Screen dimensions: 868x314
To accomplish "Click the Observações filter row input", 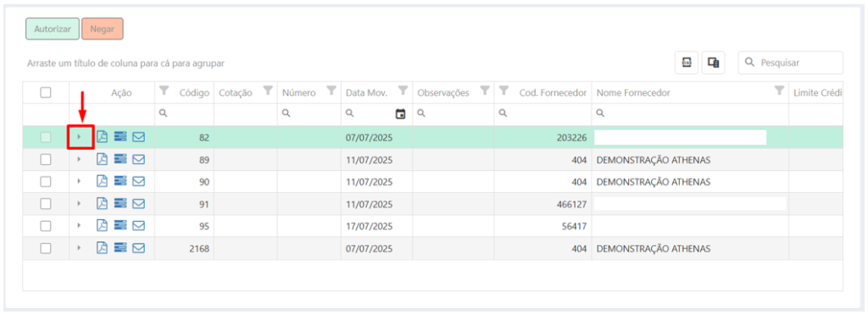I will [x=453, y=114].
